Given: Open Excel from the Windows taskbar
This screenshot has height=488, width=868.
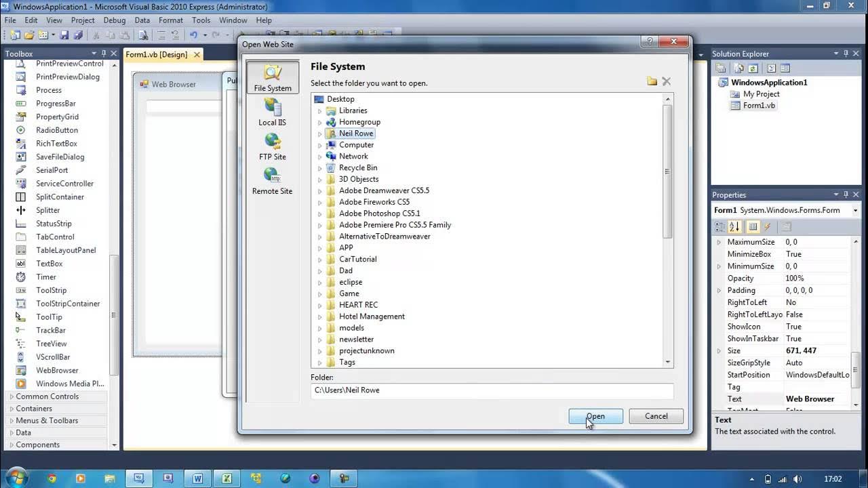Looking at the screenshot, I should tap(226, 479).
